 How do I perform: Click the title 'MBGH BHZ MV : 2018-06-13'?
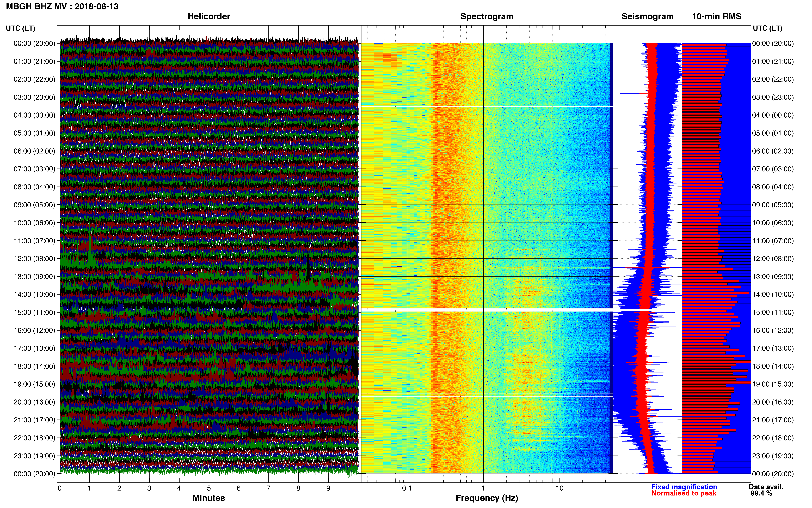(62, 6)
